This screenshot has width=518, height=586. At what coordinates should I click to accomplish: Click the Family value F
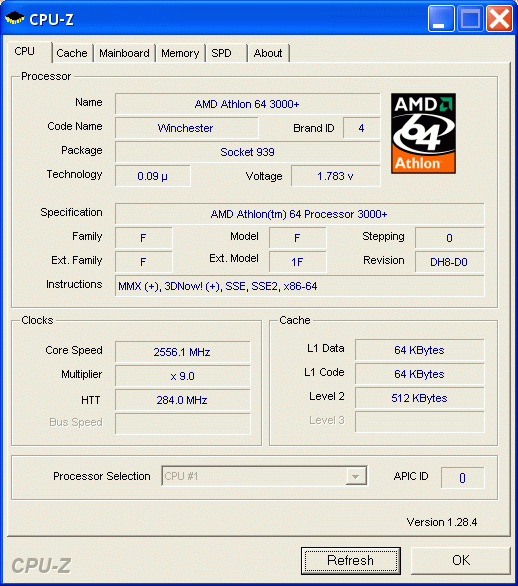(x=144, y=238)
